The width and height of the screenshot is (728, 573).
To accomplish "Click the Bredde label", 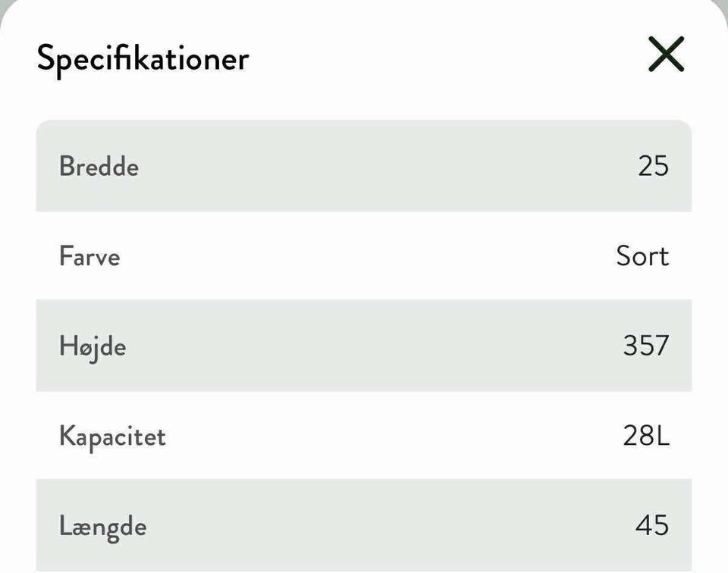I will coord(99,166).
